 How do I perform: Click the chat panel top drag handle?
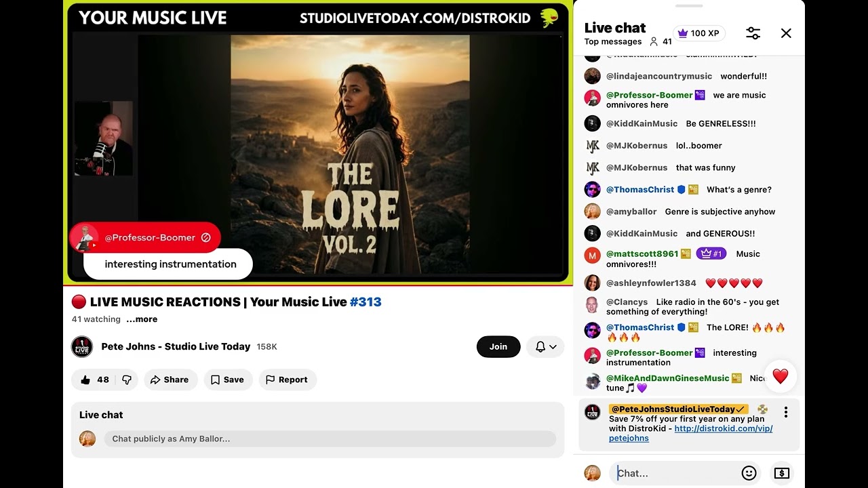click(x=689, y=6)
